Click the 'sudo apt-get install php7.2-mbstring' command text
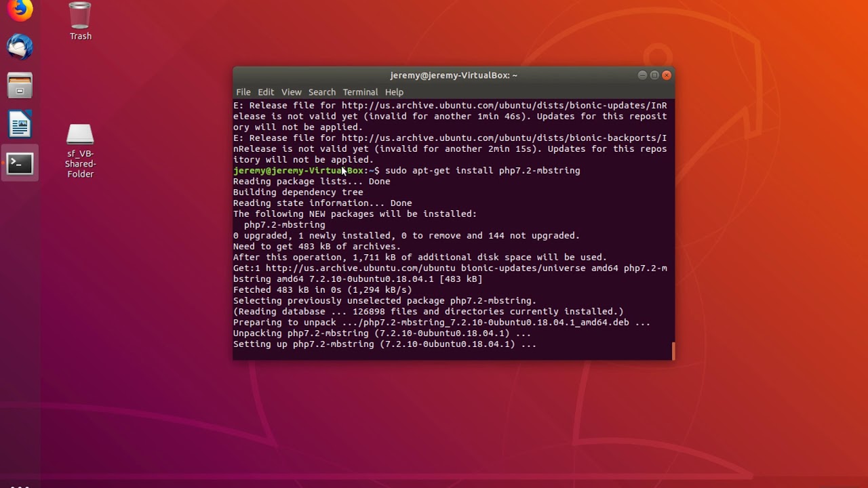The image size is (868, 488). coord(483,171)
